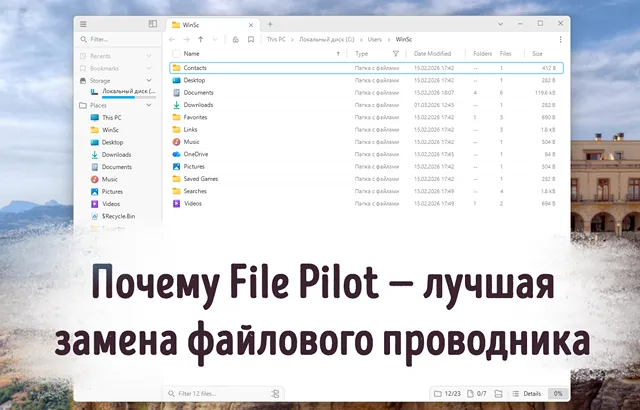The width and height of the screenshot is (640, 410).
Task: Open Desktop in the sidebar Places list
Action: click(113, 142)
